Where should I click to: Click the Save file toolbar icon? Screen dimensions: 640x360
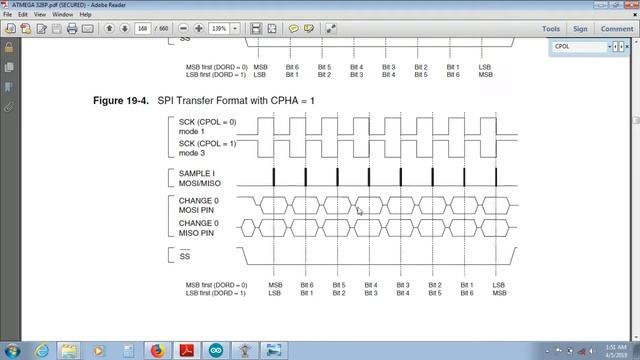[x=57, y=29]
